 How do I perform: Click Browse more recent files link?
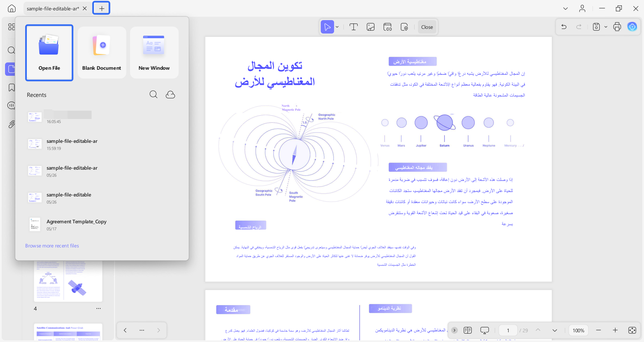[52, 246]
